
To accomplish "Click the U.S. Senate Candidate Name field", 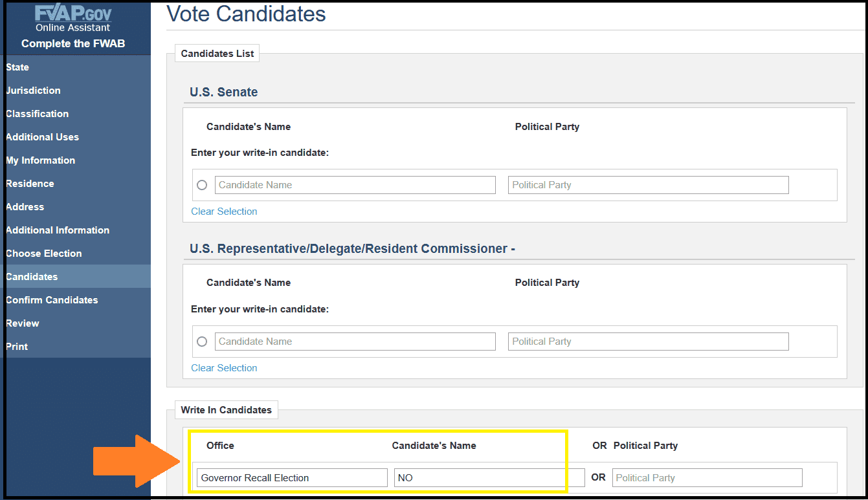I will 355,185.
